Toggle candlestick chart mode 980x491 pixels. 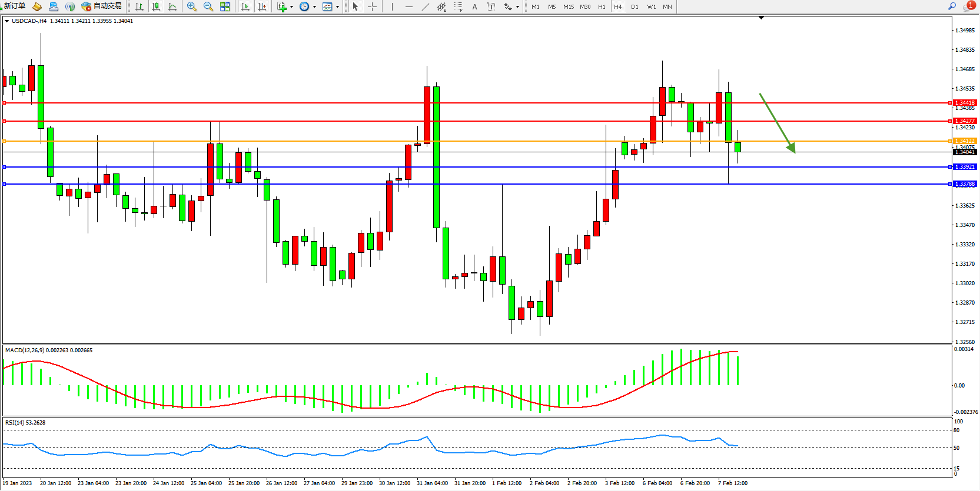click(x=156, y=6)
